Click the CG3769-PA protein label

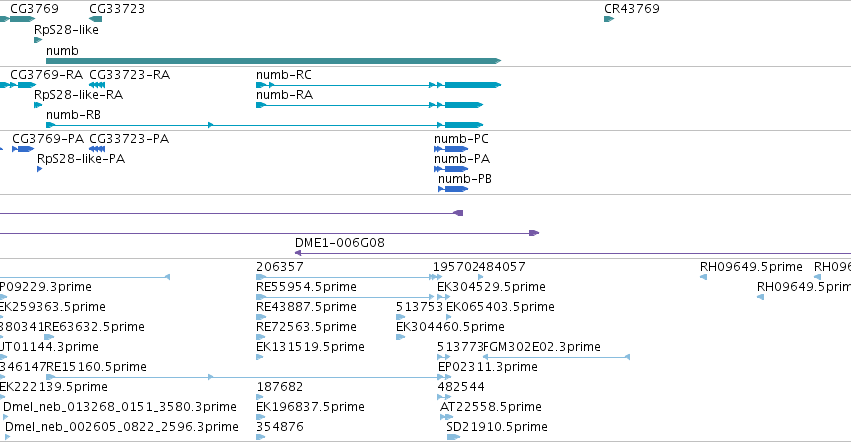click(48, 138)
